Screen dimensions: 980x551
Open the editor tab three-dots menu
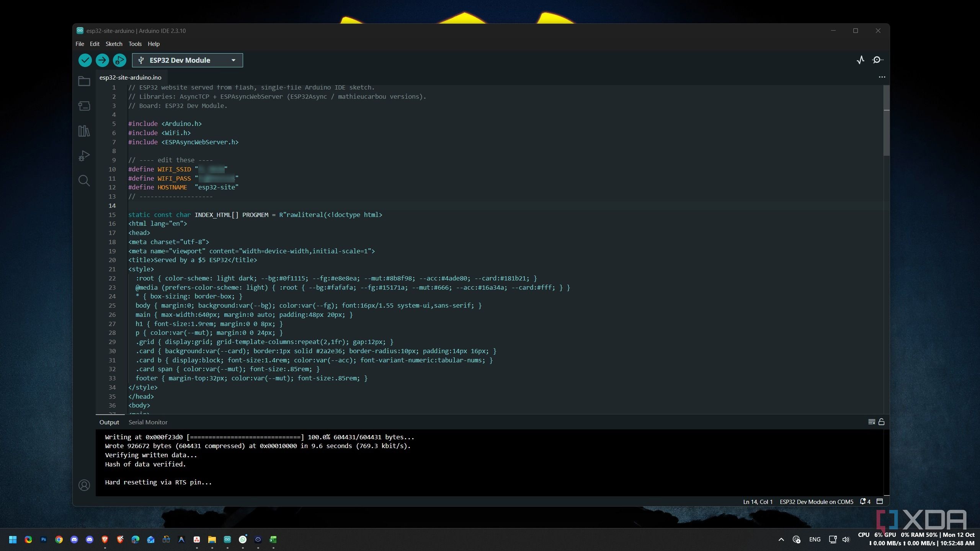click(x=882, y=77)
